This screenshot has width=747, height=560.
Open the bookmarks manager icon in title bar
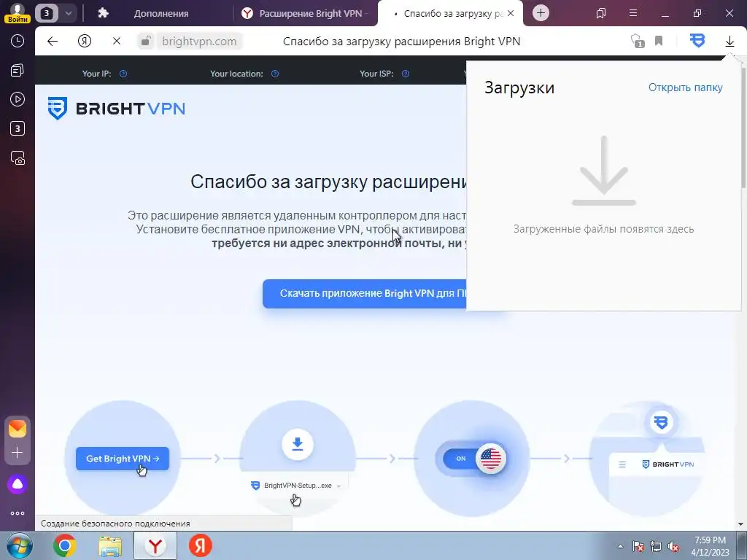coord(601,13)
